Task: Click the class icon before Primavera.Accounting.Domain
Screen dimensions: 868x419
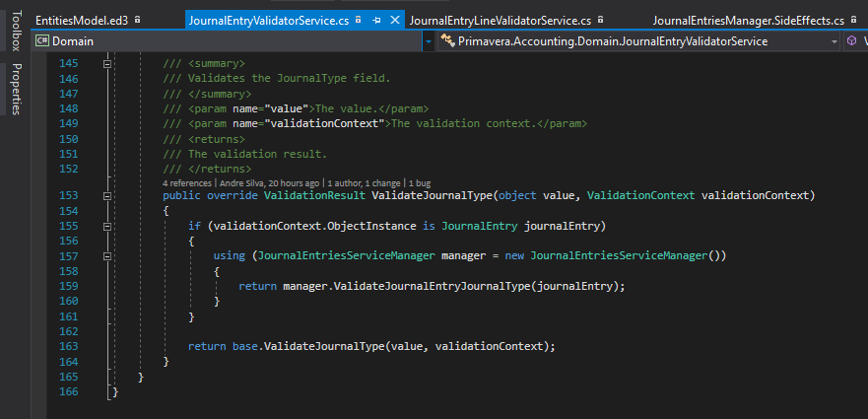Action: point(447,41)
